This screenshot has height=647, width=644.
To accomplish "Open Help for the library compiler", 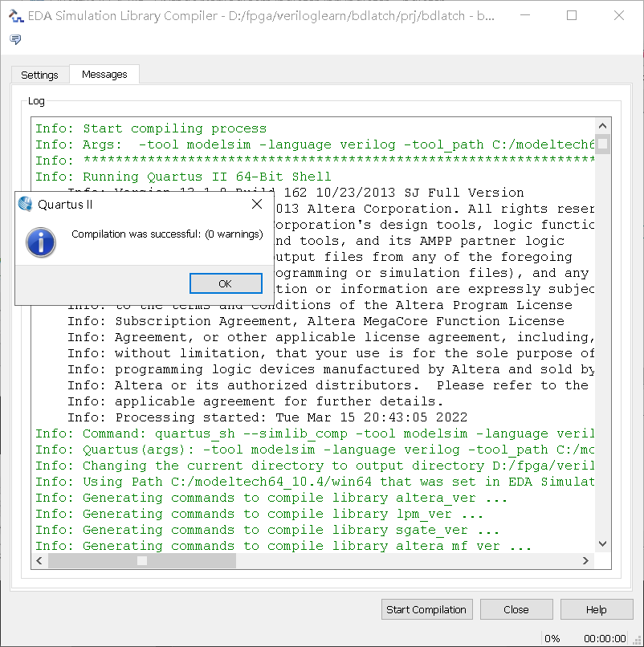I will (x=597, y=609).
